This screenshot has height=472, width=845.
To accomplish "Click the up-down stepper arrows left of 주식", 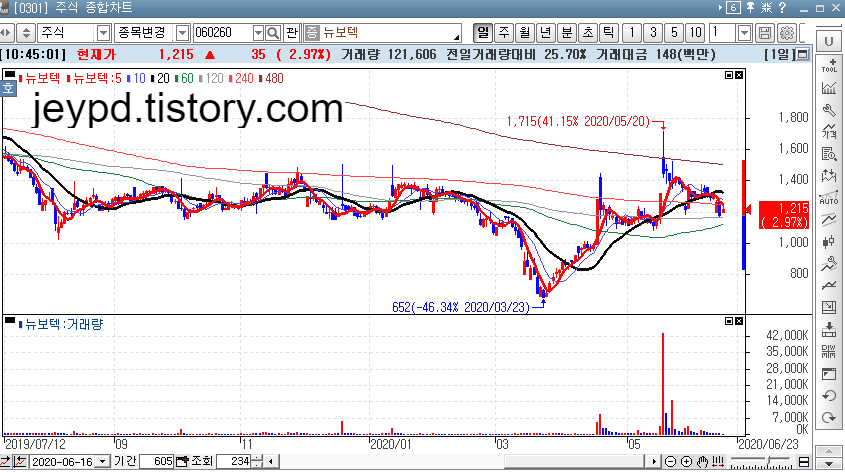I will 26,33.
